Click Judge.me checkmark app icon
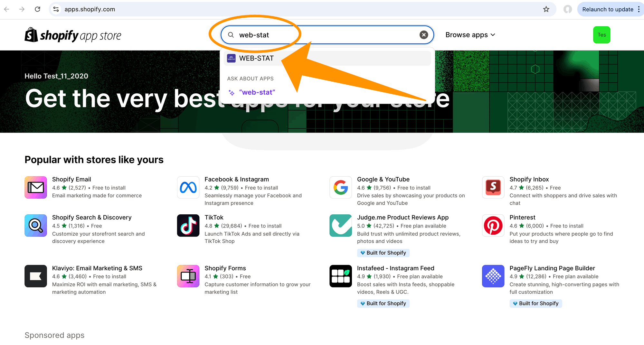 341,225
